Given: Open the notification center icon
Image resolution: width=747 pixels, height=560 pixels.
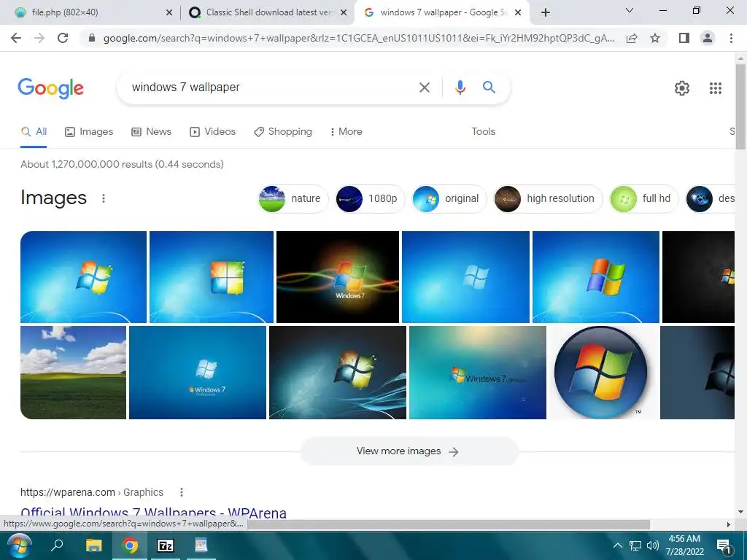Looking at the screenshot, I should pos(724,547).
